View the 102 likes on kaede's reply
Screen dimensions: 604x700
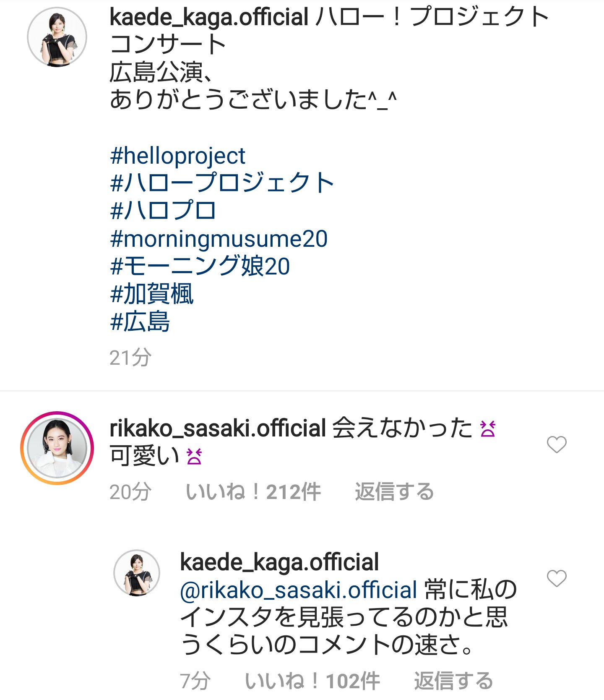click(312, 681)
